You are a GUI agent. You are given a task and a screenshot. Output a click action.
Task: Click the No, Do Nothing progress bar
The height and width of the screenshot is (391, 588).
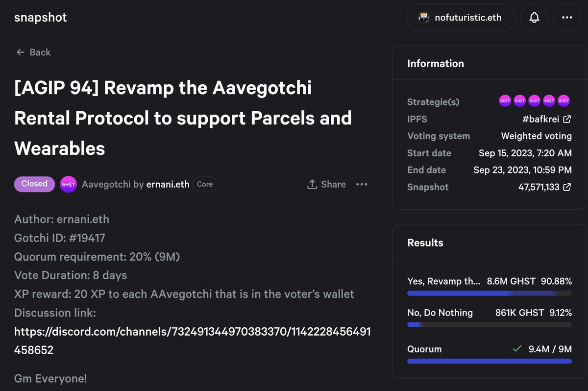pos(490,325)
